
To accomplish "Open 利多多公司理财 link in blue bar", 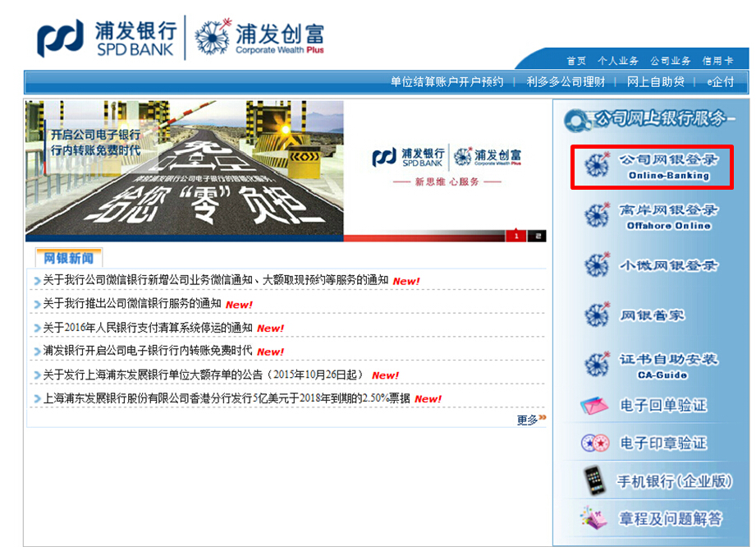I will 566,82.
